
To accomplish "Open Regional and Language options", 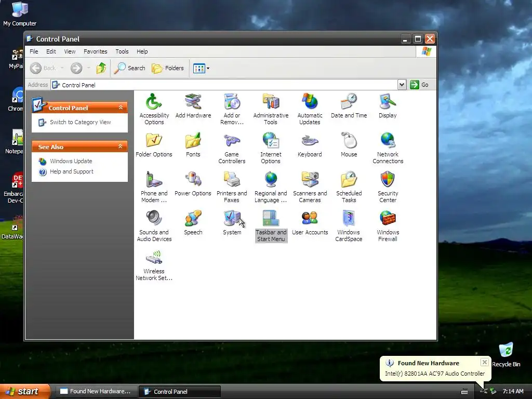I will tap(271, 187).
